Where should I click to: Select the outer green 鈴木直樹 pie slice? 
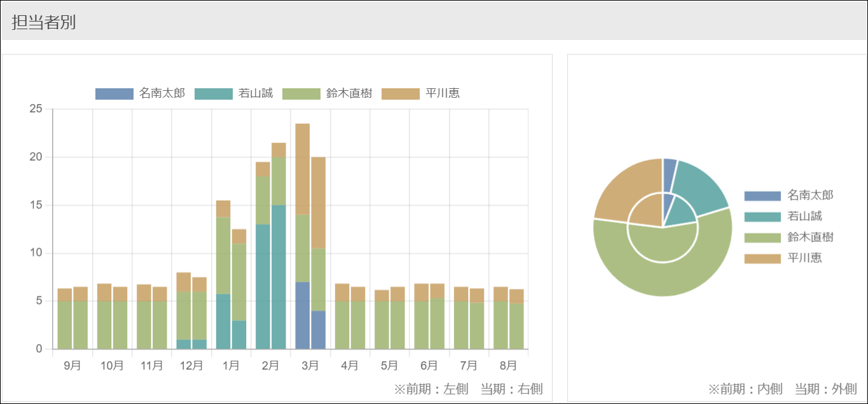(x=663, y=279)
